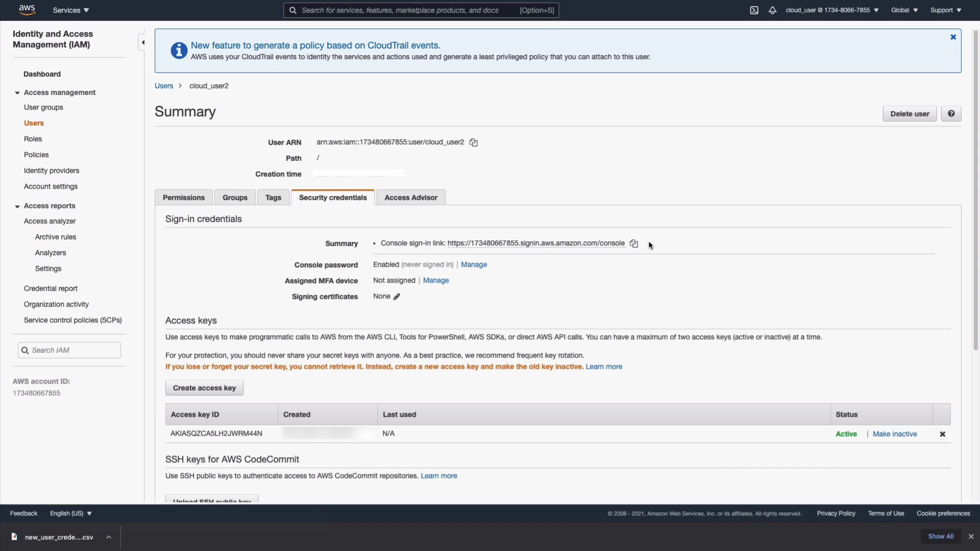
Task: Switch to the Access Advisor tab
Action: 410,198
